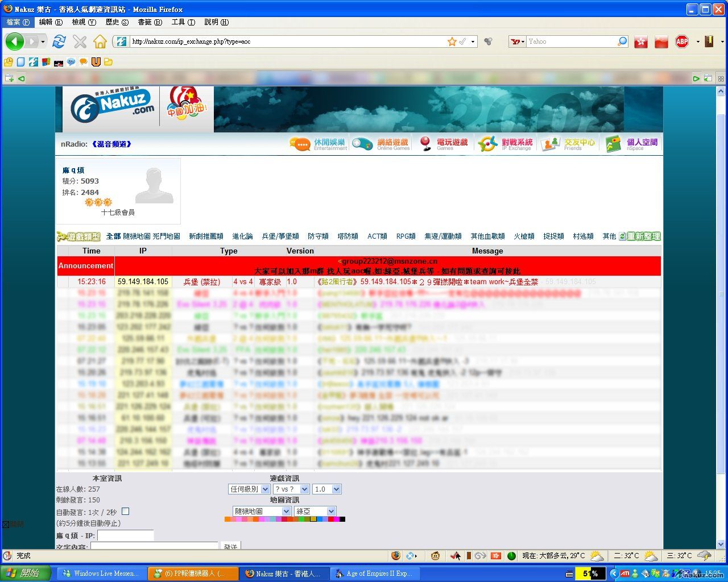Image resolution: width=728 pixels, height=582 pixels.
Task: Open the 對戰系統 IP Exchange section icon
Action: pyautogui.click(x=488, y=144)
